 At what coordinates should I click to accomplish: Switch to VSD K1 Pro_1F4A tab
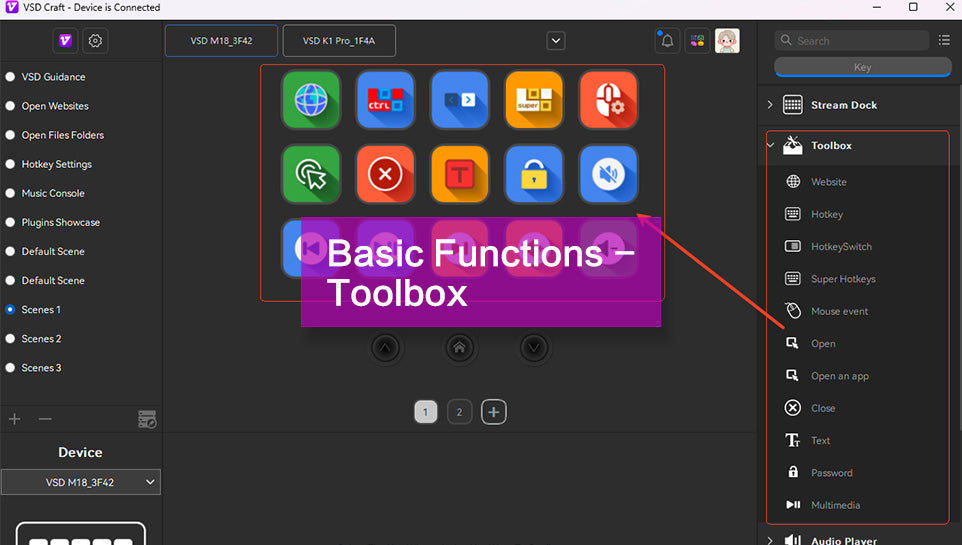[x=339, y=41]
